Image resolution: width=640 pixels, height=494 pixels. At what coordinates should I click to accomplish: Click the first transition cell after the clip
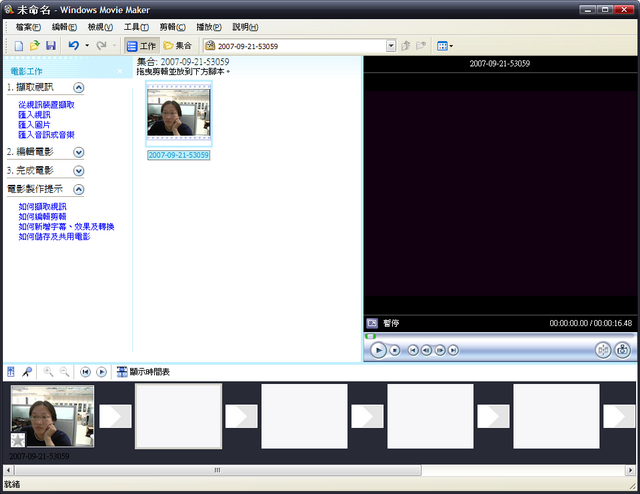point(116,416)
